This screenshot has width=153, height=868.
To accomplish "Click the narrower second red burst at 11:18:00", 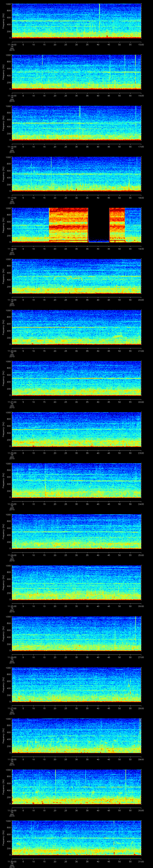I will (117, 224).
